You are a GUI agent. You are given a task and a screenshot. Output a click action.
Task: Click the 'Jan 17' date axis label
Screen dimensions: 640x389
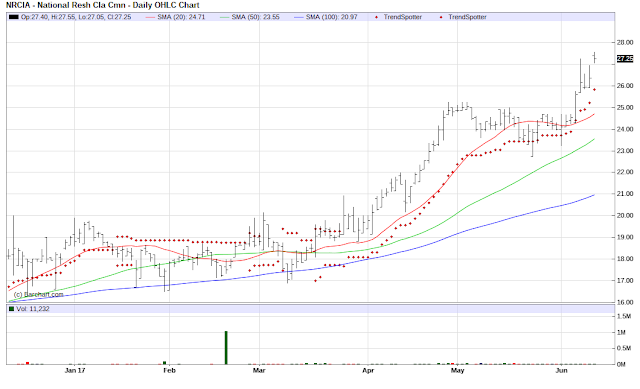click(x=75, y=371)
